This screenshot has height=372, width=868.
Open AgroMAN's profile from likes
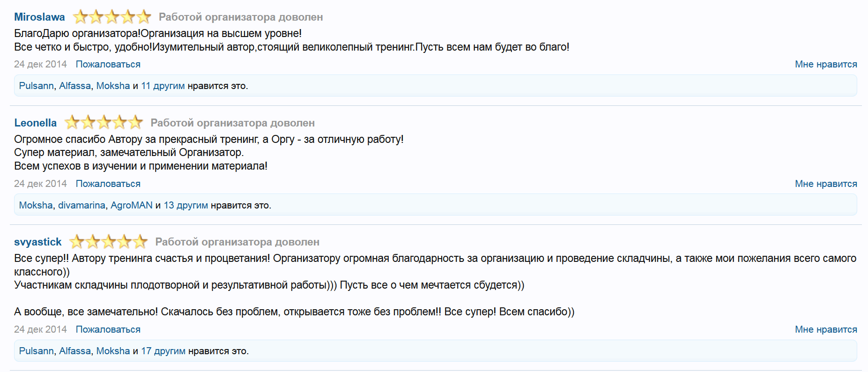(131, 205)
